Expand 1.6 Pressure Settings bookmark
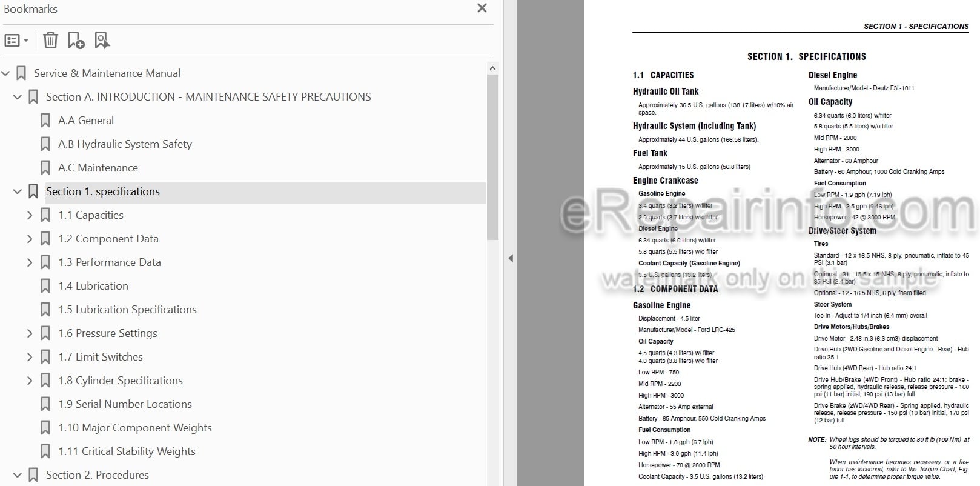 (x=30, y=333)
